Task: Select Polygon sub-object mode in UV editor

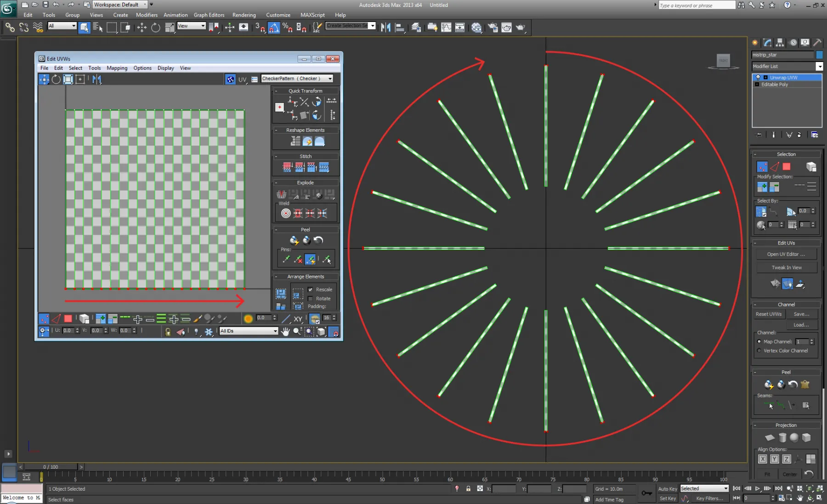Action: 68,318
